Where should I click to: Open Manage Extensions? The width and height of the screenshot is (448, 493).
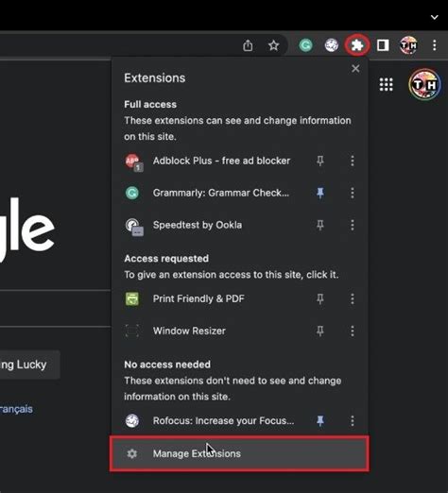click(239, 453)
